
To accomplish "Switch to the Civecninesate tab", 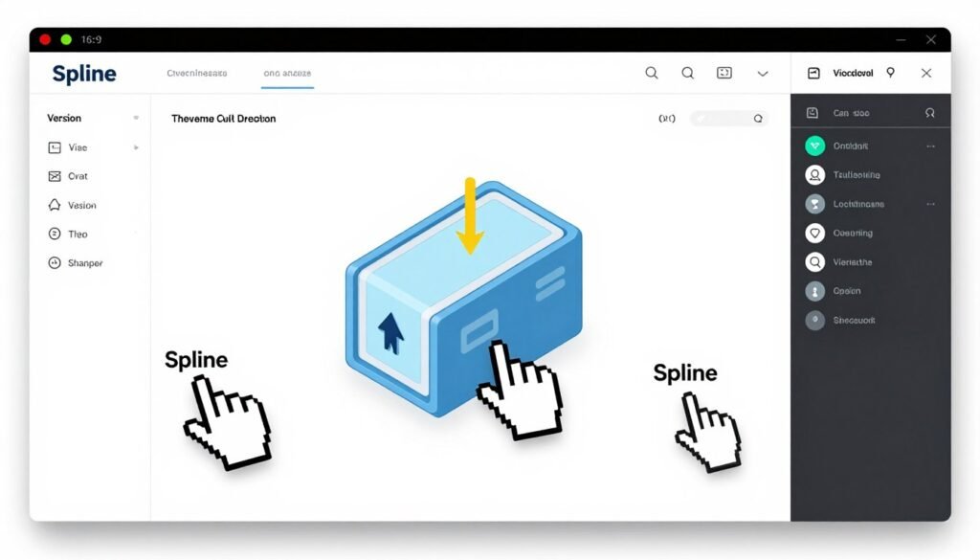I will pos(197,73).
